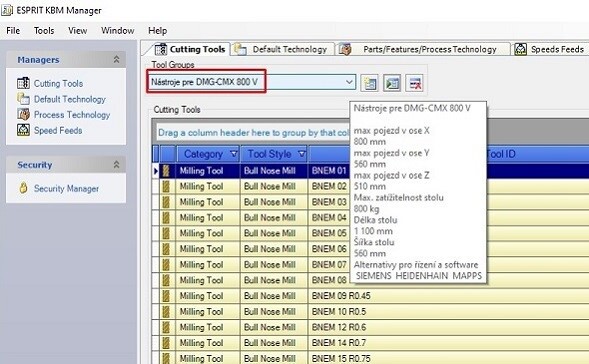Screen dimensions: 589x364
Task: Switch to the Speeds Feeds tab
Action: coord(550,49)
